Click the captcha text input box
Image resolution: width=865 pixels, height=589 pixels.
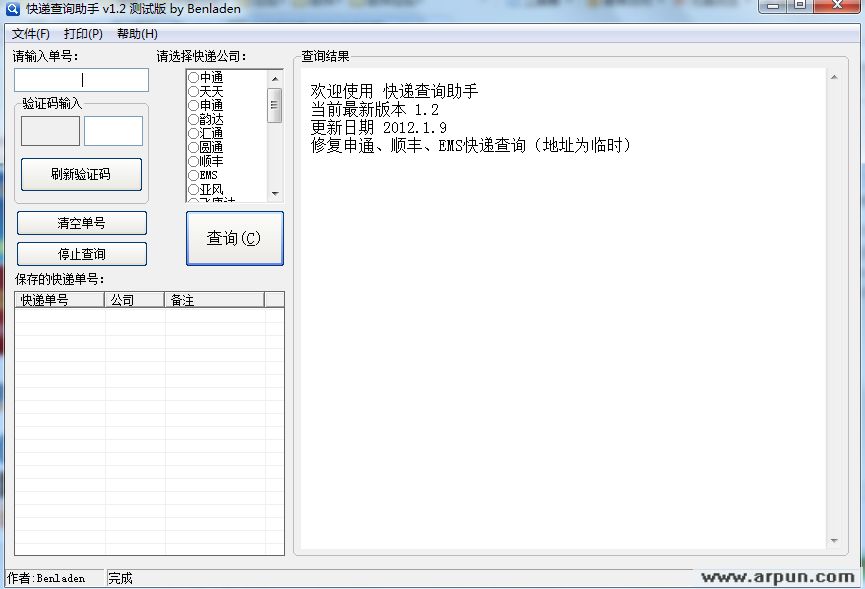click(113, 131)
